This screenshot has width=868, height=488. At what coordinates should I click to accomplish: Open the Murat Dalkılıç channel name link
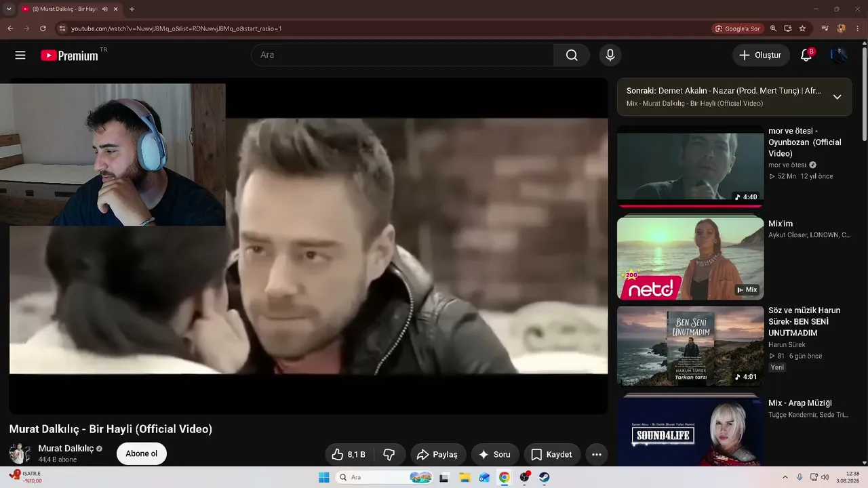click(66, 449)
